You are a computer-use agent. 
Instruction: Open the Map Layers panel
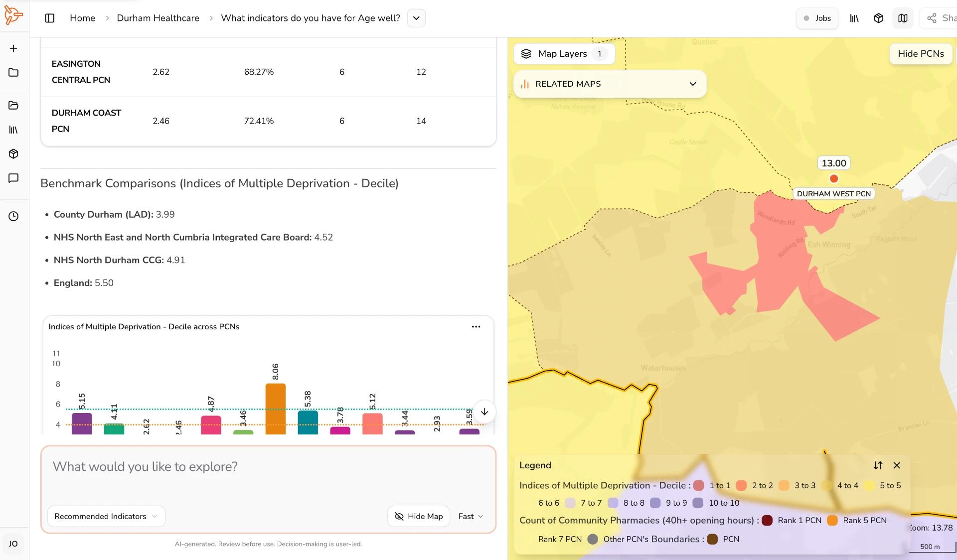pyautogui.click(x=564, y=54)
